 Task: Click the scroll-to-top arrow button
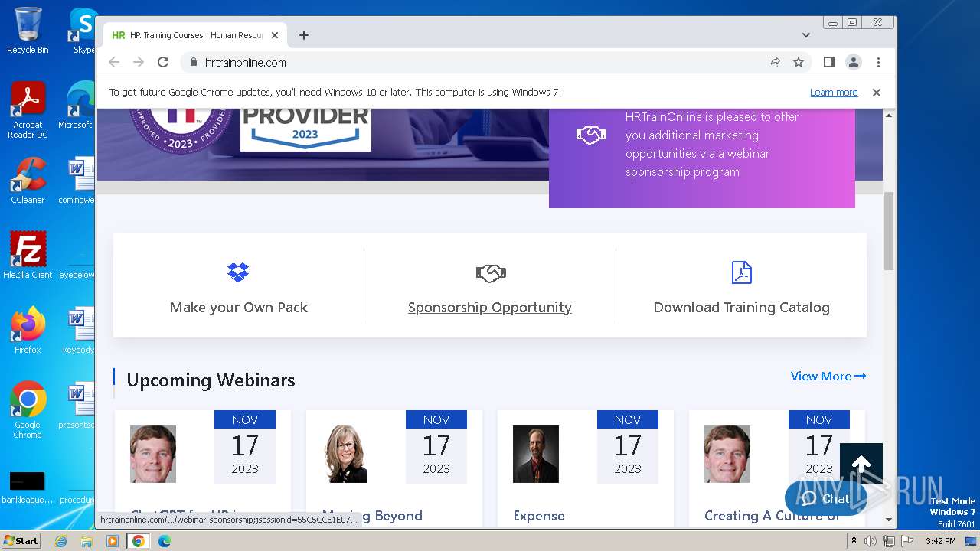click(861, 465)
